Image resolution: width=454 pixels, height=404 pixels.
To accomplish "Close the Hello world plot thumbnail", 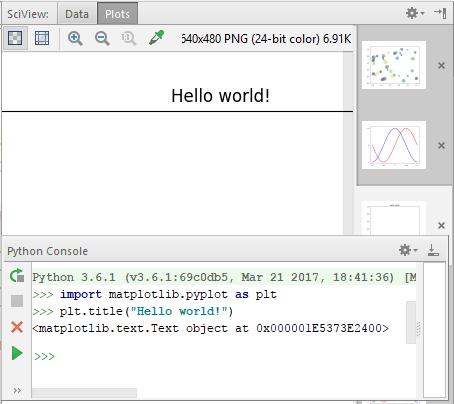I will pos(441,225).
